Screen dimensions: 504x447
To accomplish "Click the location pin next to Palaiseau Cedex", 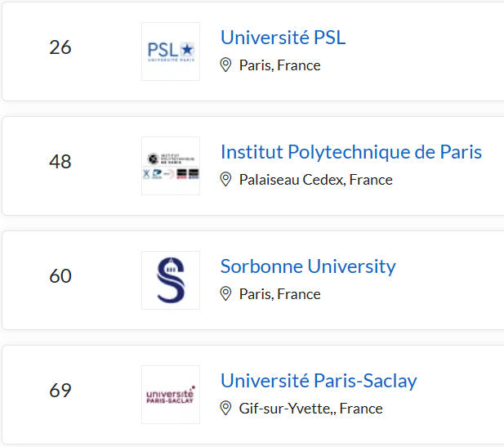I will [225, 180].
